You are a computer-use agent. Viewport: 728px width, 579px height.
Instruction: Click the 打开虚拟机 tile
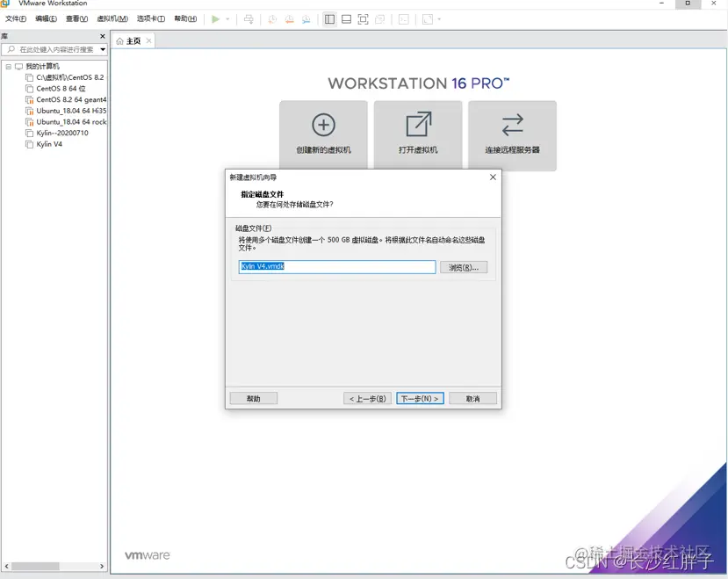click(x=418, y=135)
